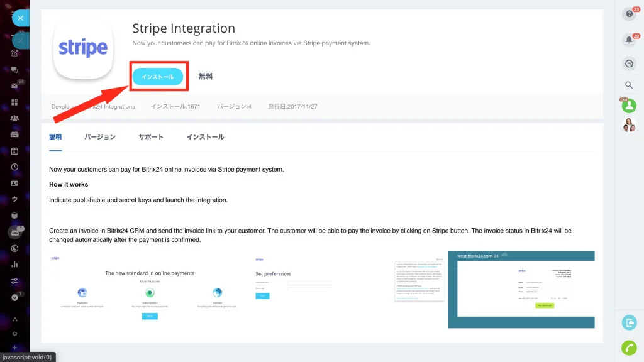
Task: Open the west.bitrix24.com invoice screenshot
Action: [521, 289]
